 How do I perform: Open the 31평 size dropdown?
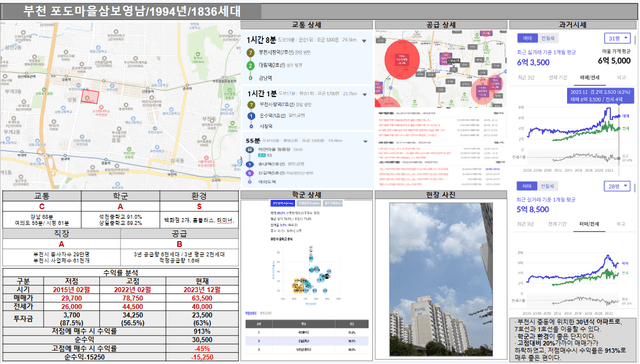point(618,38)
